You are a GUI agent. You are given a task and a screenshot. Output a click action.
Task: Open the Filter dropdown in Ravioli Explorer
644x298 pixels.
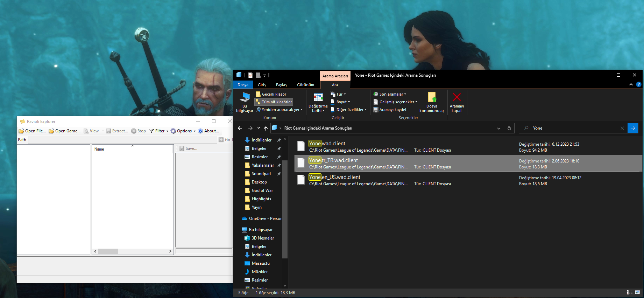[x=158, y=131]
